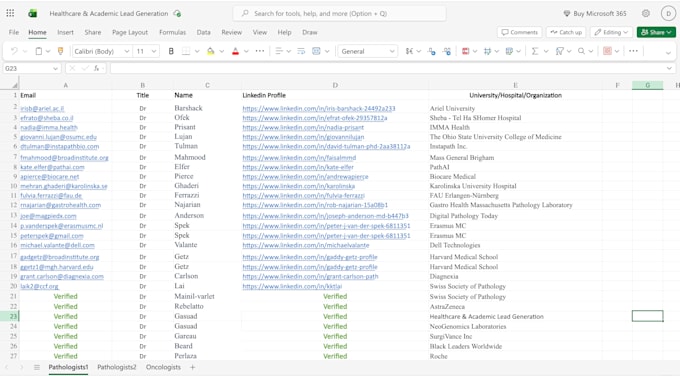Click the Merge cells icon

(x=316, y=51)
